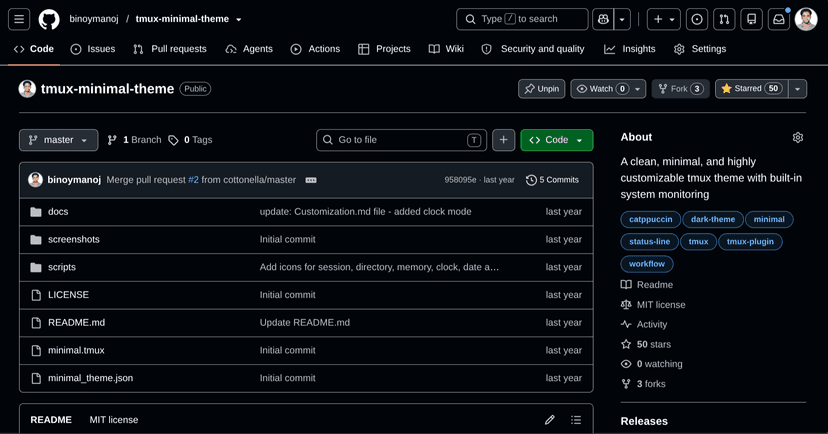Screen dimensions: 828x434
Task: Open MIT license link in About sidebar
Action: point(653,305)
